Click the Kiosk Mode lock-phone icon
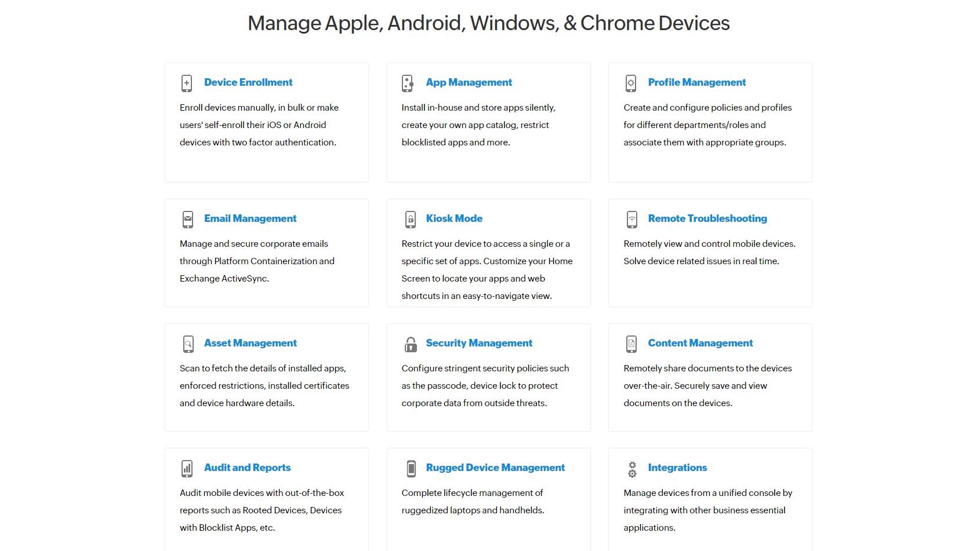Image resolution: width=980 pixels, height=551 pixels. 410,219
